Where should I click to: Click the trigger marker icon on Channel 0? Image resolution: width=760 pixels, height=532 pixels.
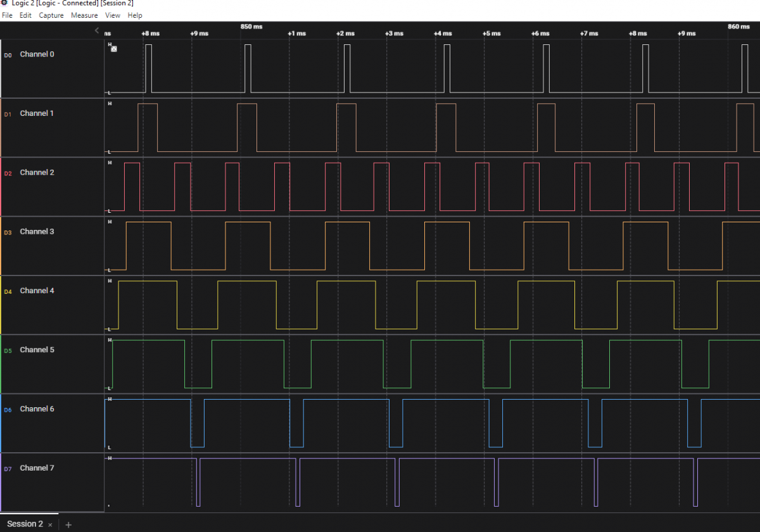113,49
